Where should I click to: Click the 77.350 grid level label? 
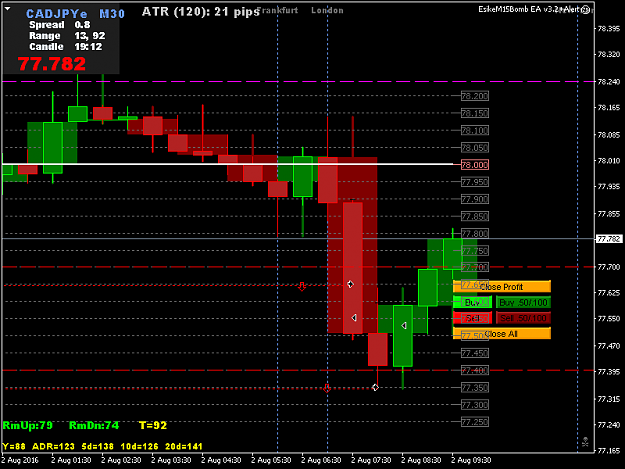[475, 388]
